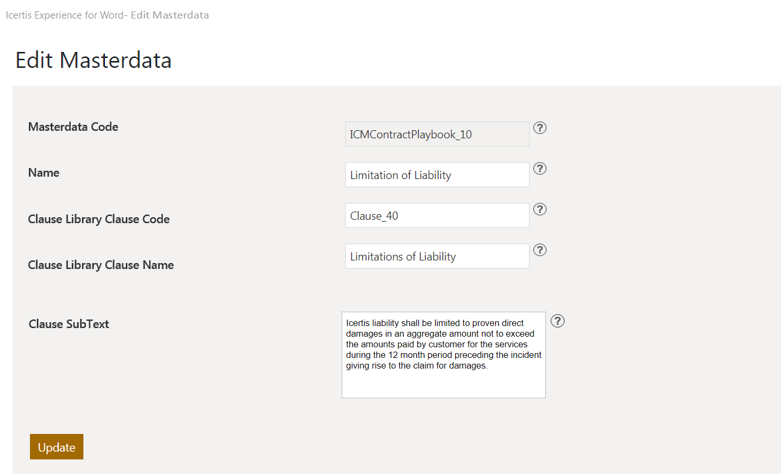Focus the Clause_40 clause code input
This screenshot has height=474, width=783.
tap(437, 216)
